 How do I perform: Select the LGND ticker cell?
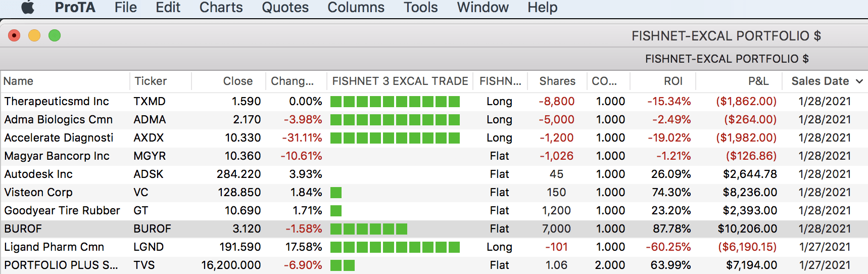pos(149,247)
